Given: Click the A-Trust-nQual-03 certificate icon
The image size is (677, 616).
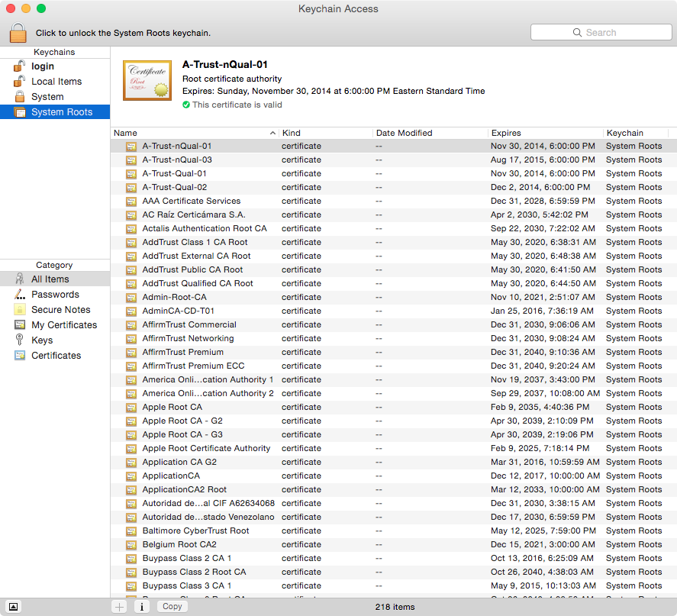Looking at the screenshot, I should (131, 160).
